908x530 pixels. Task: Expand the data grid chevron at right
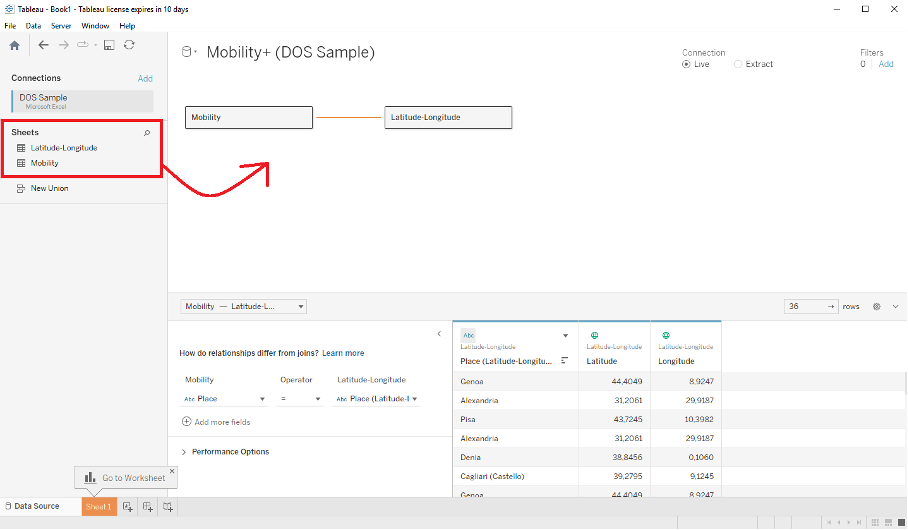point(895,306)
